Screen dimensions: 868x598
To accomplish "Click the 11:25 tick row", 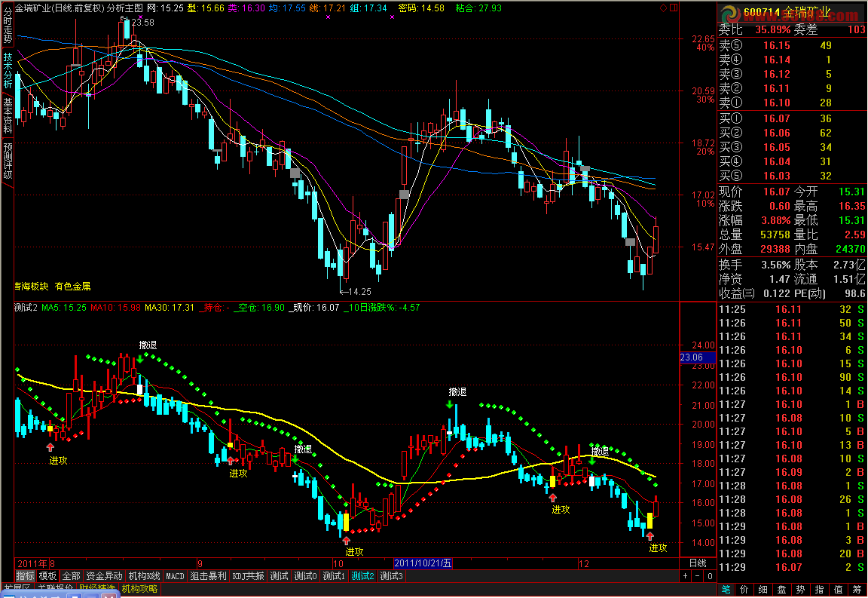I will pyautogui.click(x=792, y=310).
